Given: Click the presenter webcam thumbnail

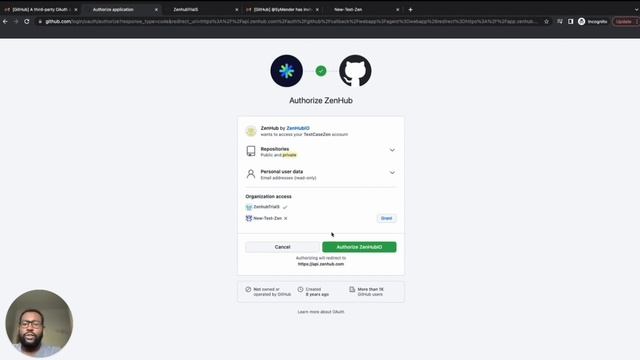Looking at the screenshot, I should pos(39,323).
